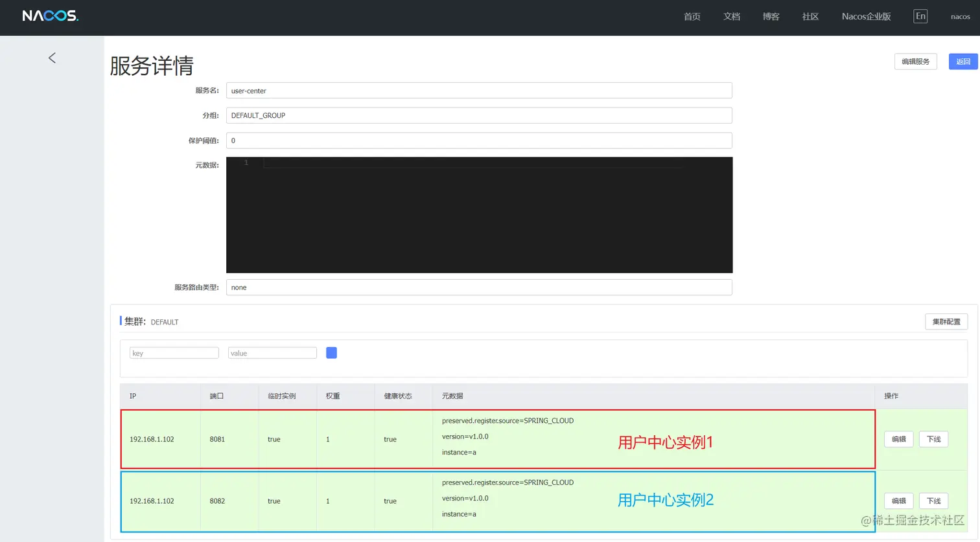Open the 集群配置 button
Viewport: 980px width, 542px height.
click(x=946, y=322)
